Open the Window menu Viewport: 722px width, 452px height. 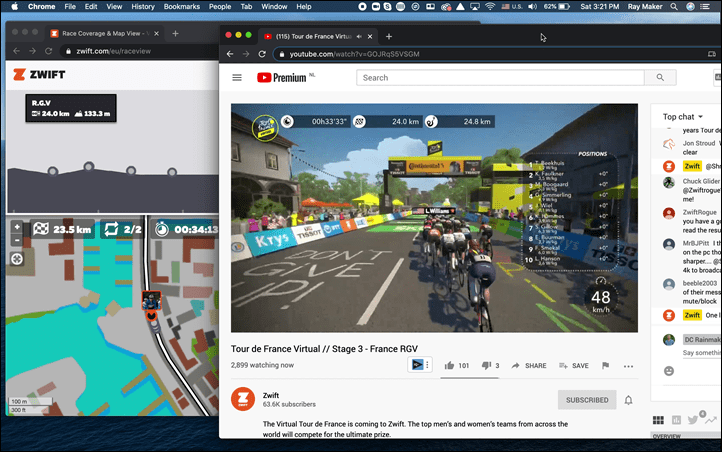[274, 6]
